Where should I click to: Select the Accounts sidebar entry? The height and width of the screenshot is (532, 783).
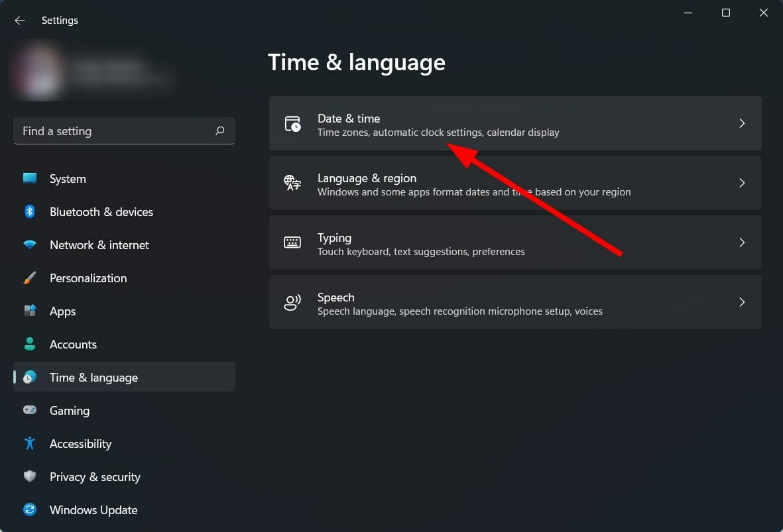73,345
